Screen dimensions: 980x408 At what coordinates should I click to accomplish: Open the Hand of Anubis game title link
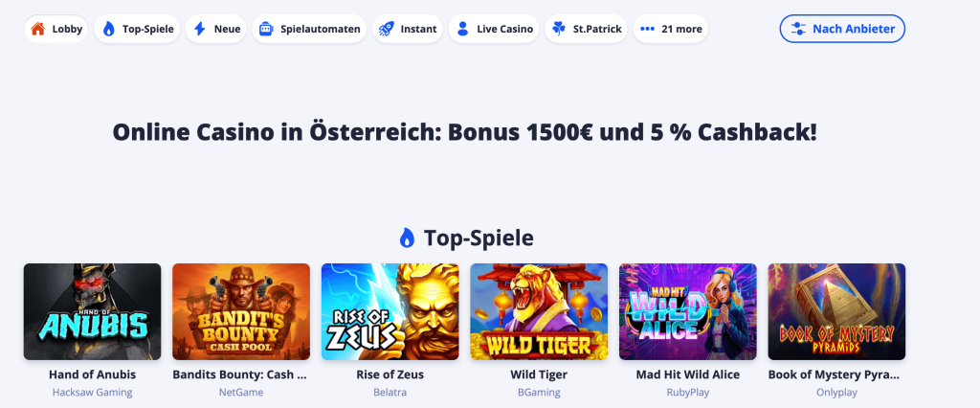(93, 374)
